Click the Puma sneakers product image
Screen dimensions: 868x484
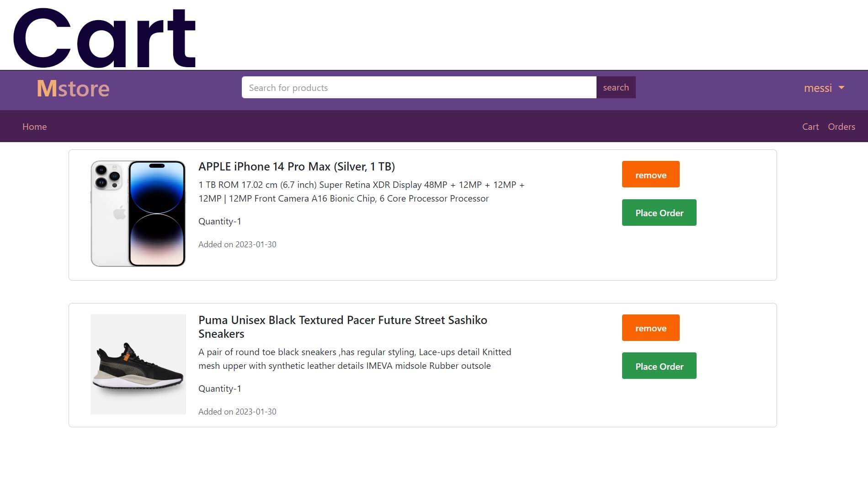coord(138,364)
